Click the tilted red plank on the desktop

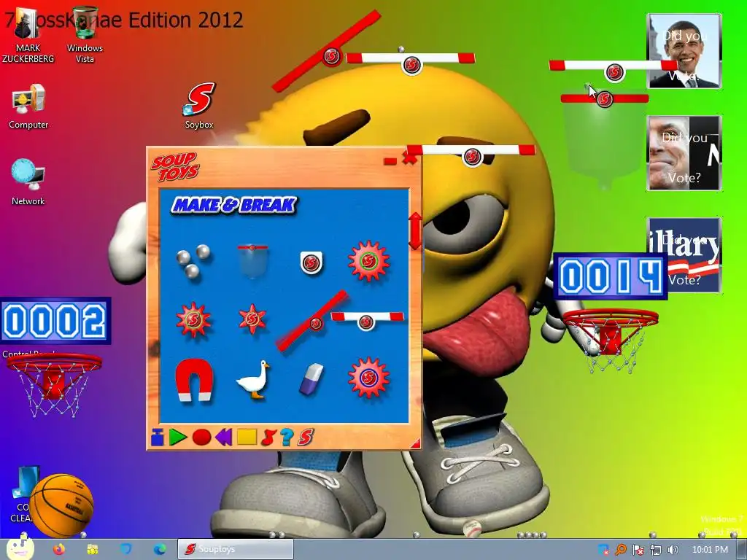coord(327,50)
